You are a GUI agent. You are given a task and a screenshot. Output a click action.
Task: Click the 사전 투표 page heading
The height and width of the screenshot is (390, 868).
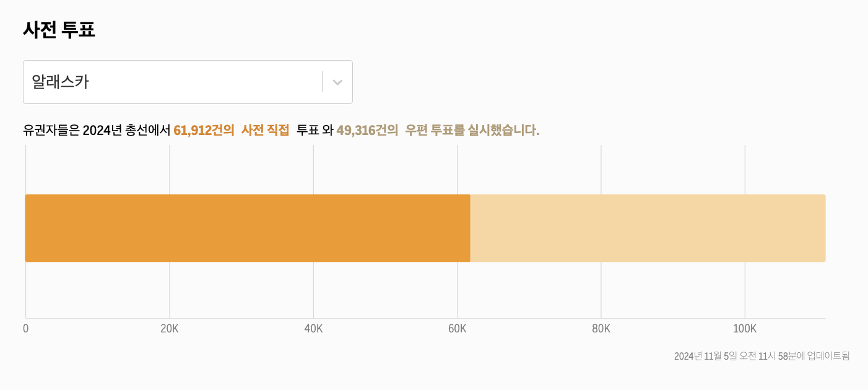(x=59, y=29)
